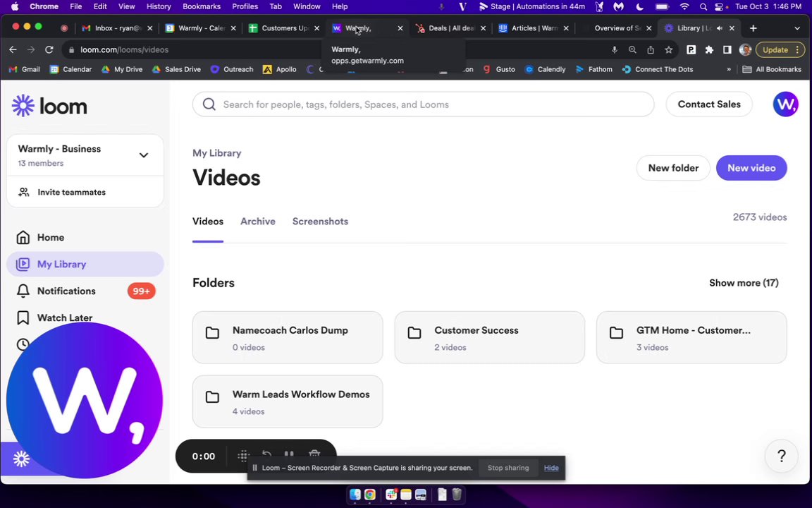Viewport: 812px width, 508px height.
Task: Open Chrome profile avatar
Action: (745, 50)
